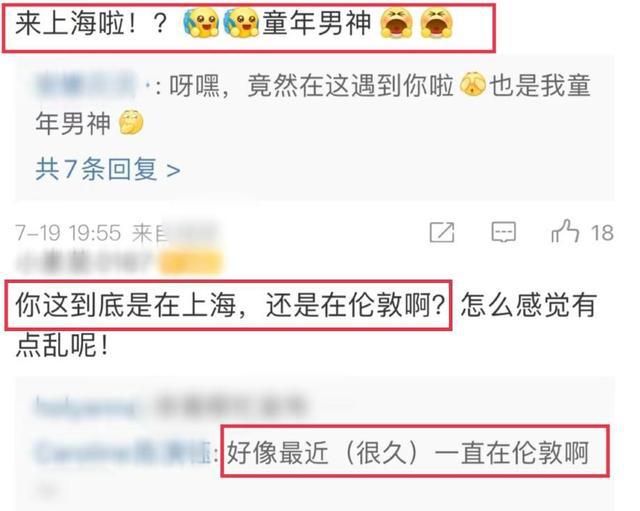Click the 7-19 19:55 timestamp
640x511 pixels.
68,233
